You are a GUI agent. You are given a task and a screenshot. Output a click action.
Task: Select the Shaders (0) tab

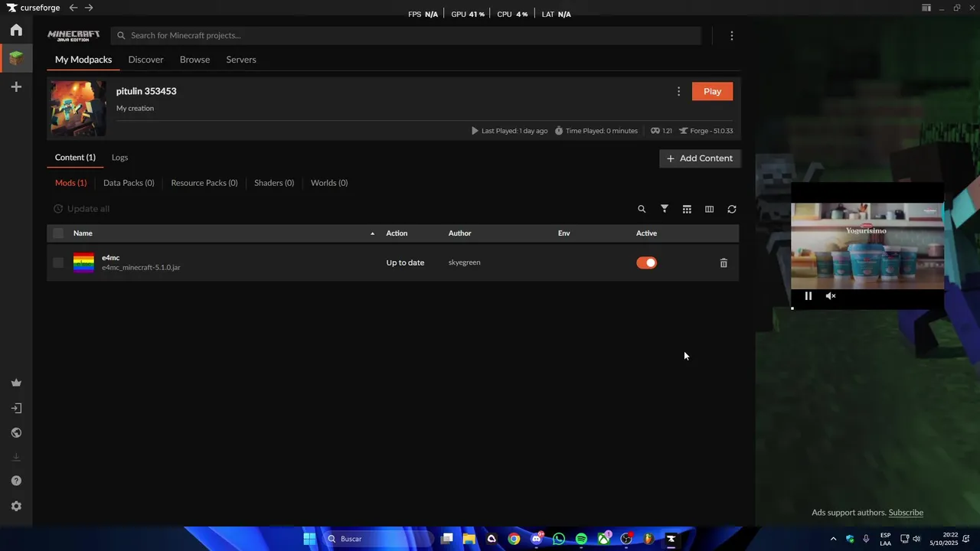click(274, 183)
